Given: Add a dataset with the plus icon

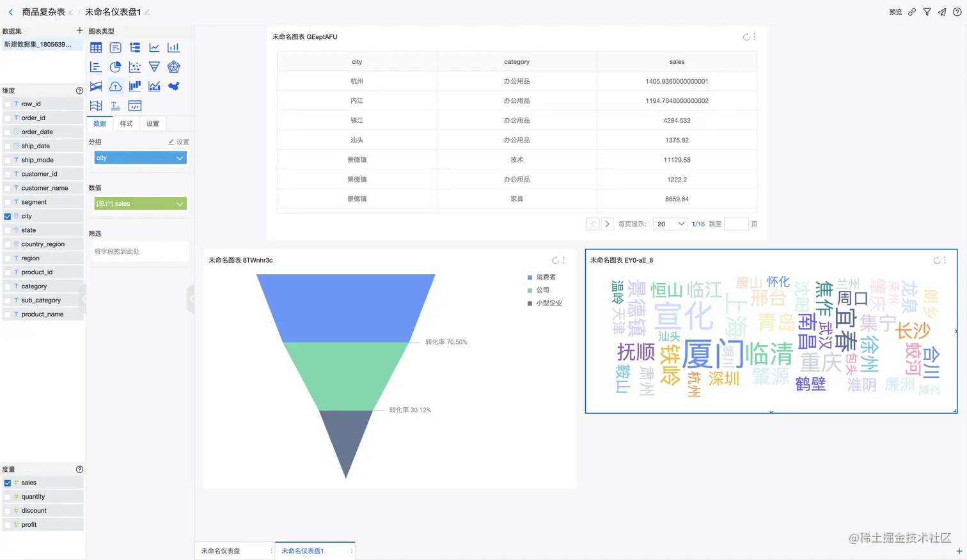Looking at the screenshot, I should point(80,30).
